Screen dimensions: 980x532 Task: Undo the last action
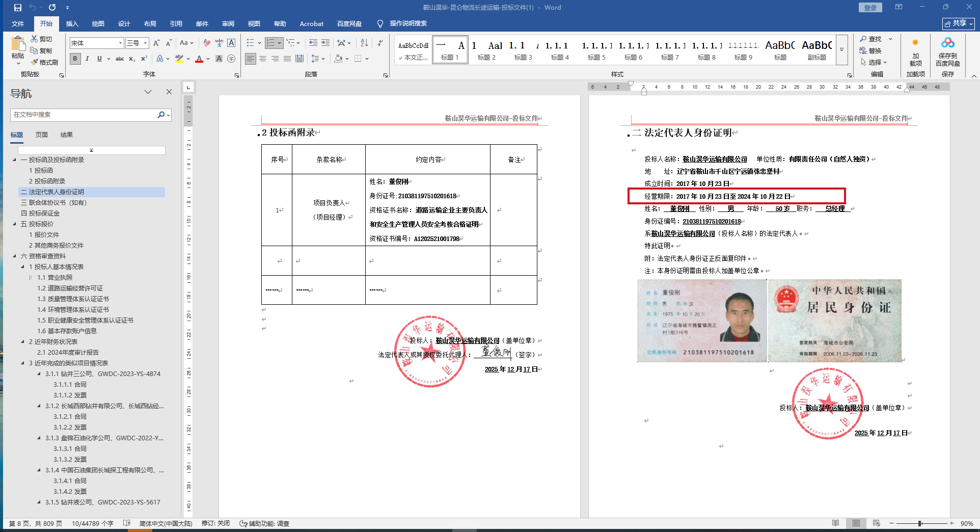pos(33,8)
